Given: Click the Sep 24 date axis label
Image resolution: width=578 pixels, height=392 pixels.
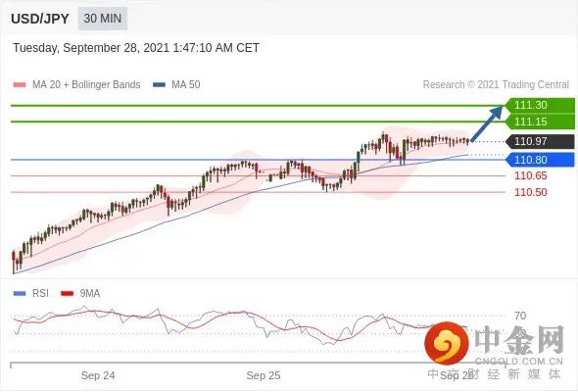Looking at the screenshot, I should tap(98, 375).
